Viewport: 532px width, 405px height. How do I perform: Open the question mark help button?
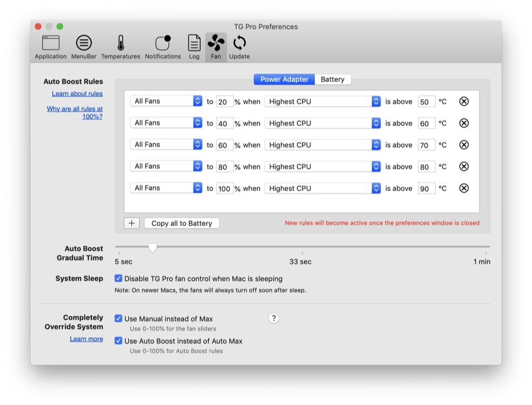point(274,318)
